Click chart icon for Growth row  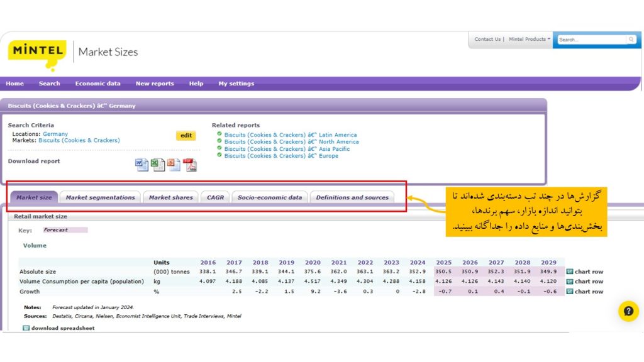pos(570,292)
